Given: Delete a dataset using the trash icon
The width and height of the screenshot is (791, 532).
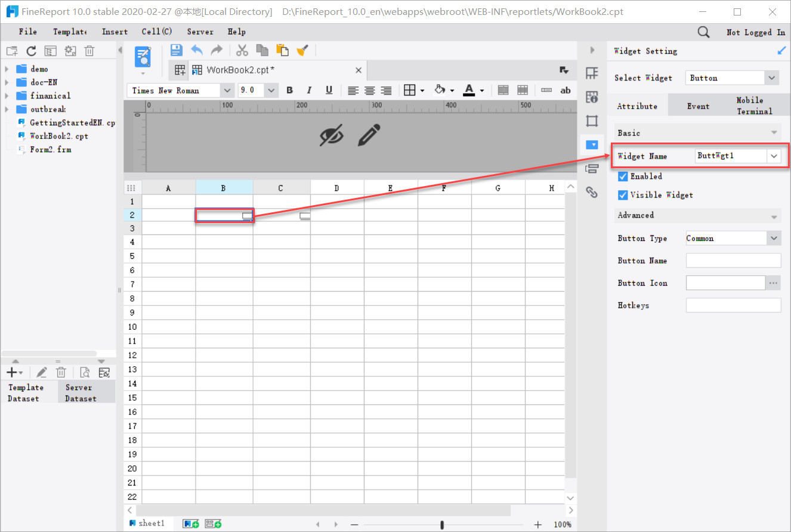Looking at the screenshot, I should click(x=61, y=372).
